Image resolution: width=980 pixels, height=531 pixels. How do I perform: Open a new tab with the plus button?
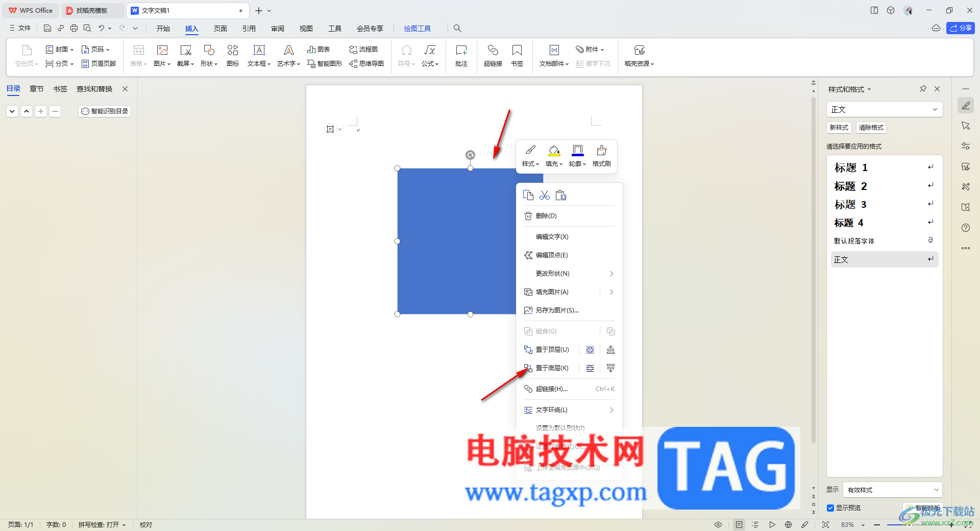(x=259, y=10)
